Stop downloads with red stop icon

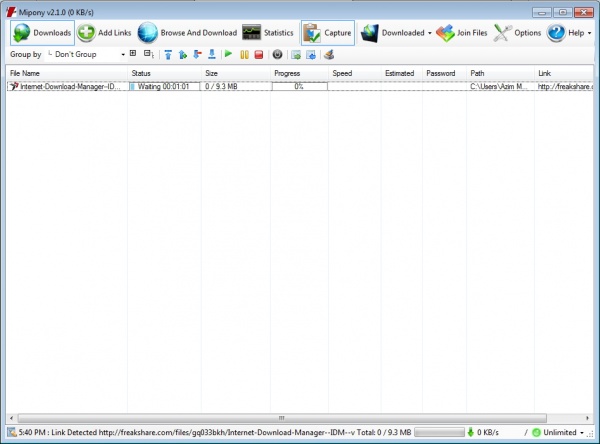259,55
